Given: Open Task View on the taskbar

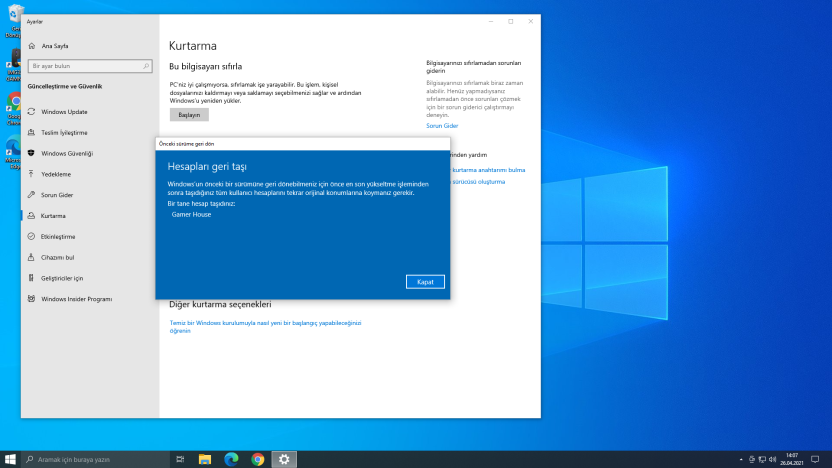Looking at the screenshot, I should [x=180, y=460].
